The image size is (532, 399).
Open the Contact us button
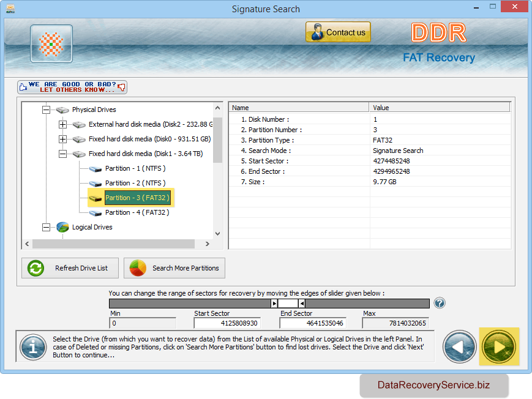point(338,32)
